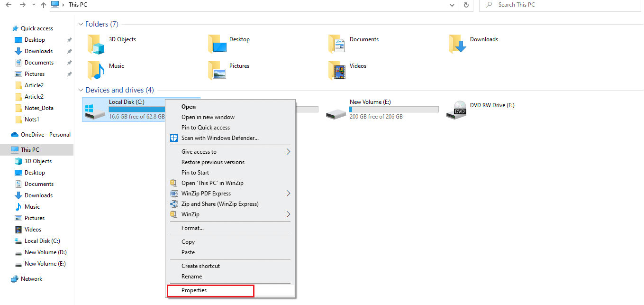Image resolution: width=644 pixels, height=305 pixels.
Task: Click the pushpin beside pinned Downloads
Action: coord(69,51)
